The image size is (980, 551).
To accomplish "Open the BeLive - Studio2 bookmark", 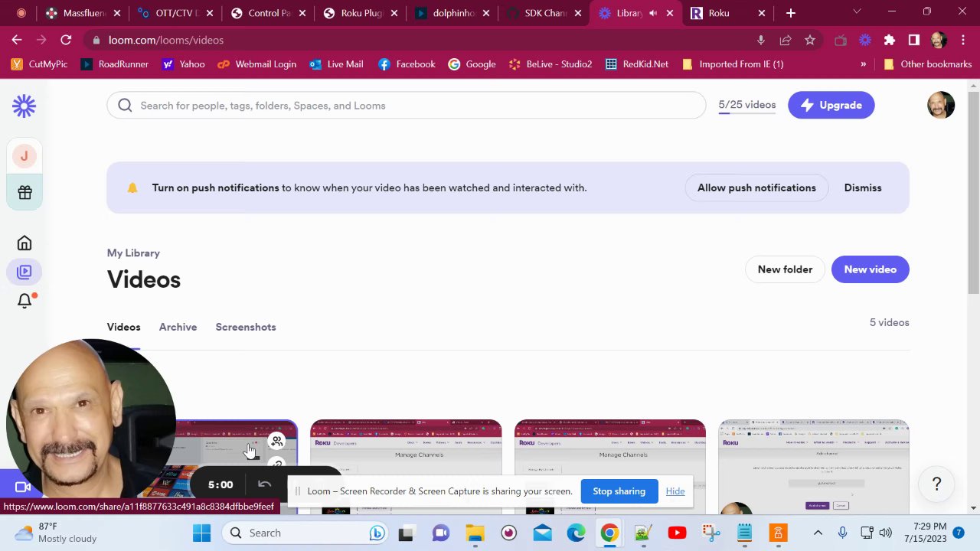I will pos(550,64).
